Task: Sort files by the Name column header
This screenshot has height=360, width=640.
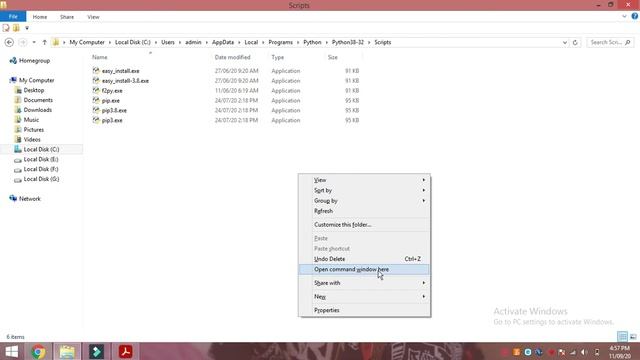Action: 100,57
